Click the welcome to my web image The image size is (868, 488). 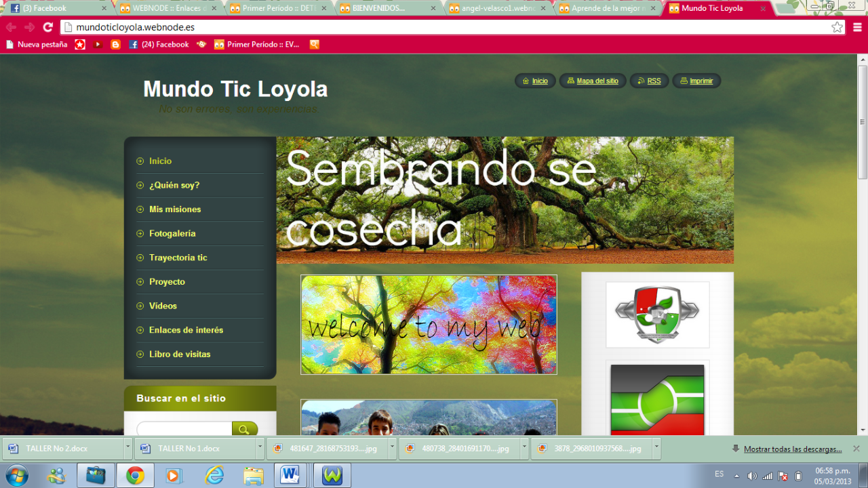click(x=429, y=325)
